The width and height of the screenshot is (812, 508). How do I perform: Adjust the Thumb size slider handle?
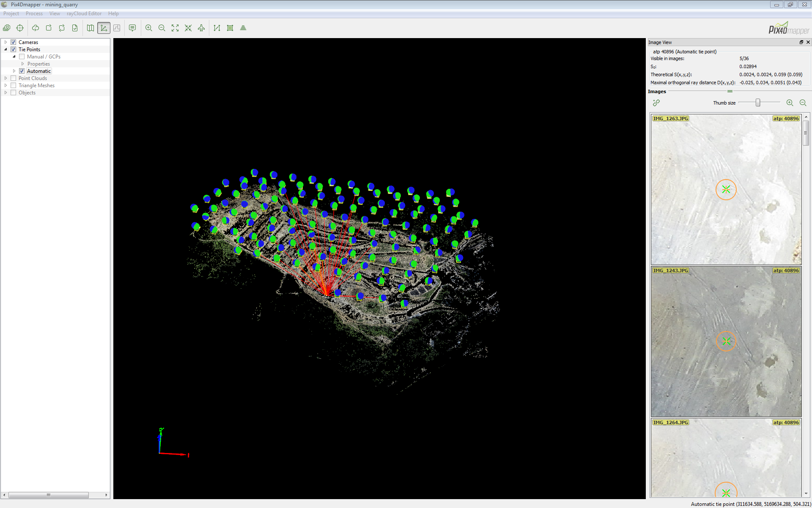pyautogui.click(x=758, y=102)
